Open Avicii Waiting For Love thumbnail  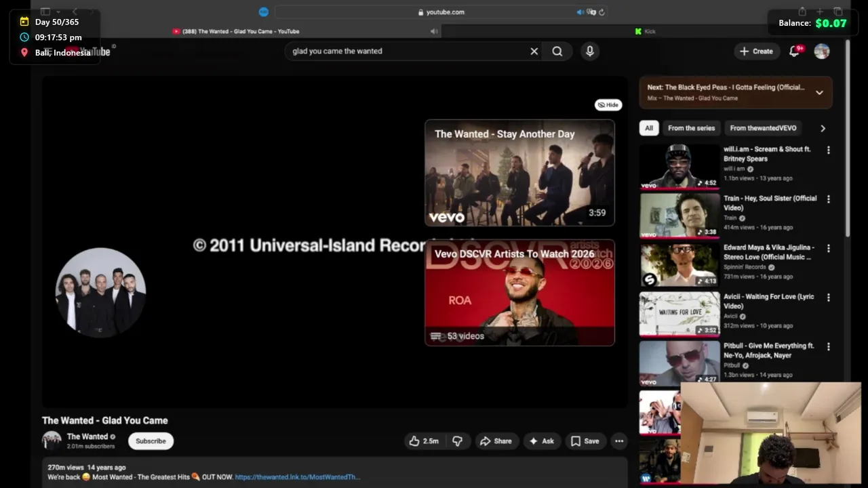[679, 314]
